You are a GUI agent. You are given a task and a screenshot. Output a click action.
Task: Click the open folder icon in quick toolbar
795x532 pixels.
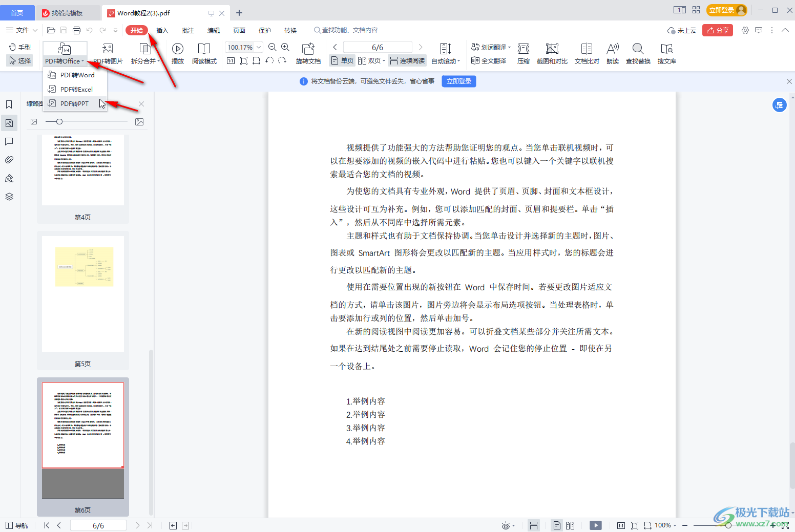51,30
